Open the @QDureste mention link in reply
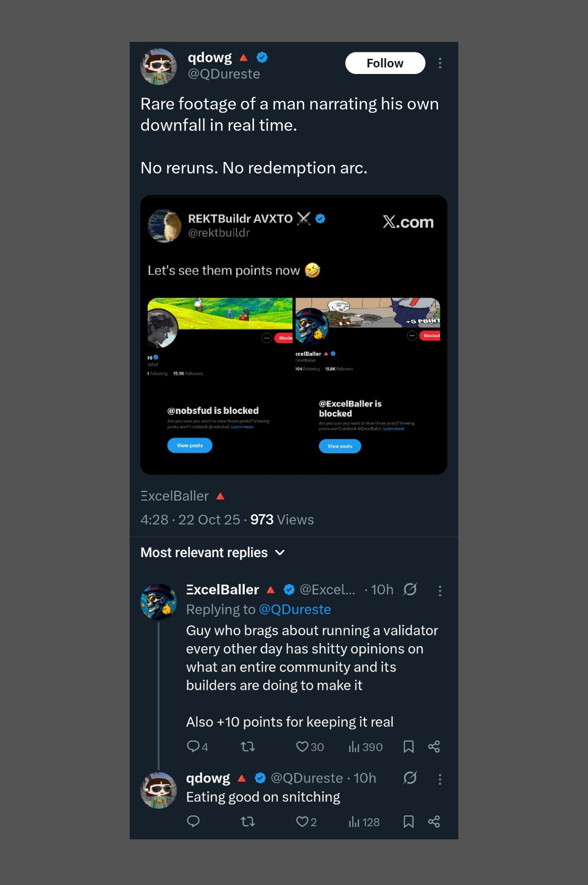The image size is (588, 885). coord(295,609)
